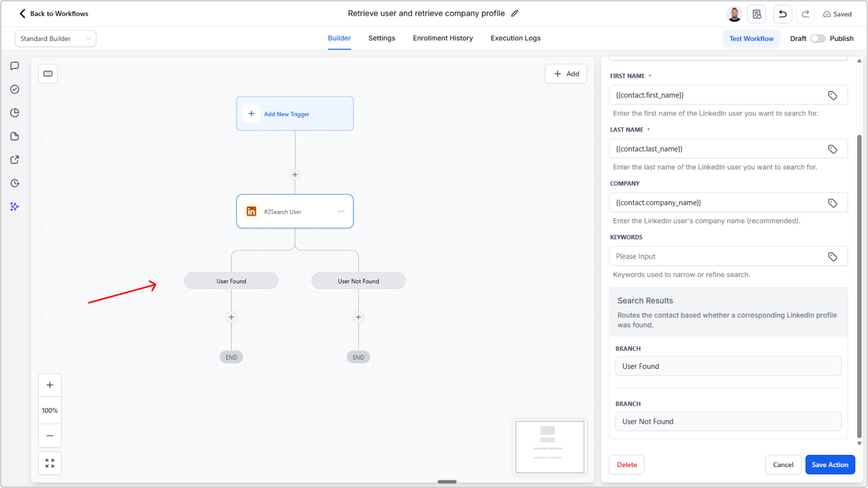Open the keyboard shortcuts icon on canvas
This screenshot has width=868, height=488.
pos(47,73)
